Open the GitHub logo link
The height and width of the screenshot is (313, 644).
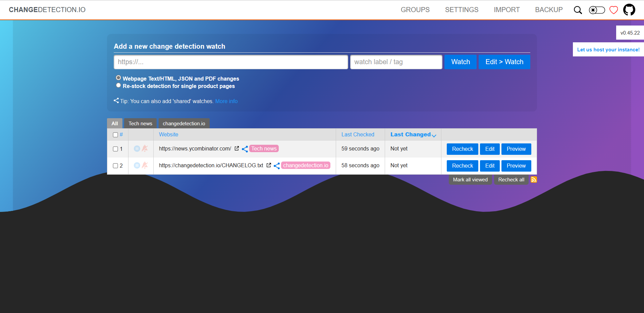(629, 10)
